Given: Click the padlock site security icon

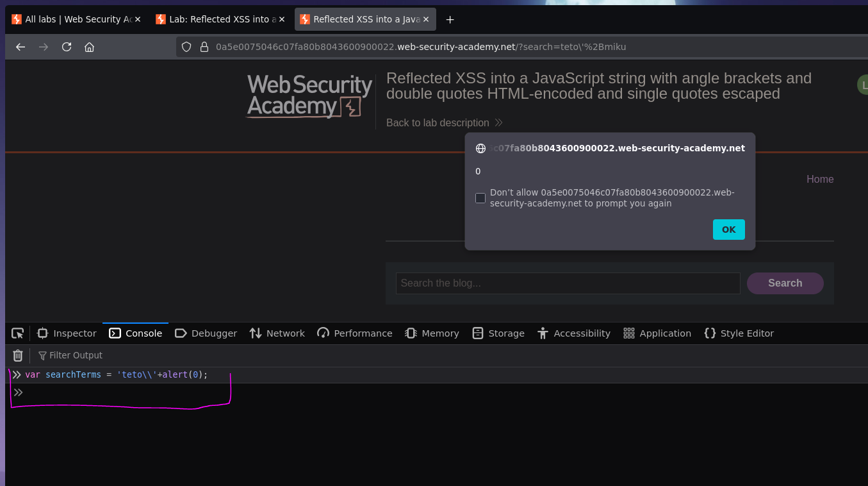Looking at the screenshot, I should pyautogui.click(x=204, y=47).
